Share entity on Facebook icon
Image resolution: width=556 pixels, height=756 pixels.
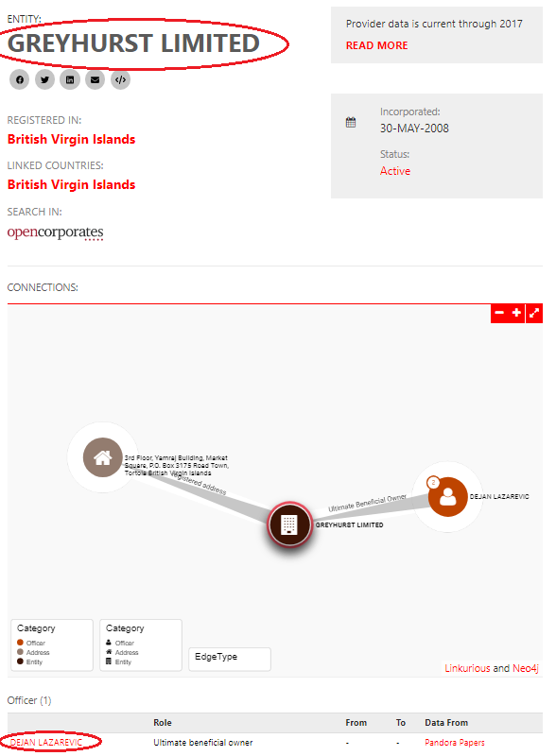coord(19,79)
